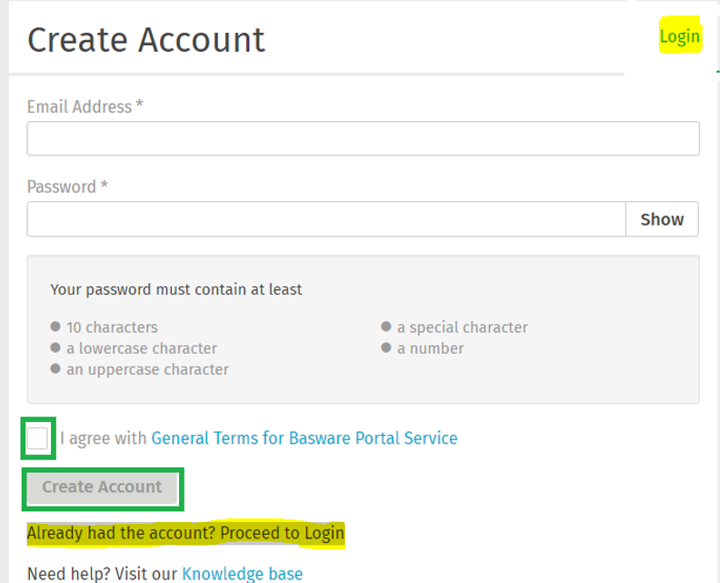728x583 pixels.
Task: Click the bullet beside a special character
Action: pyautogui.click(x=386, y=327)
